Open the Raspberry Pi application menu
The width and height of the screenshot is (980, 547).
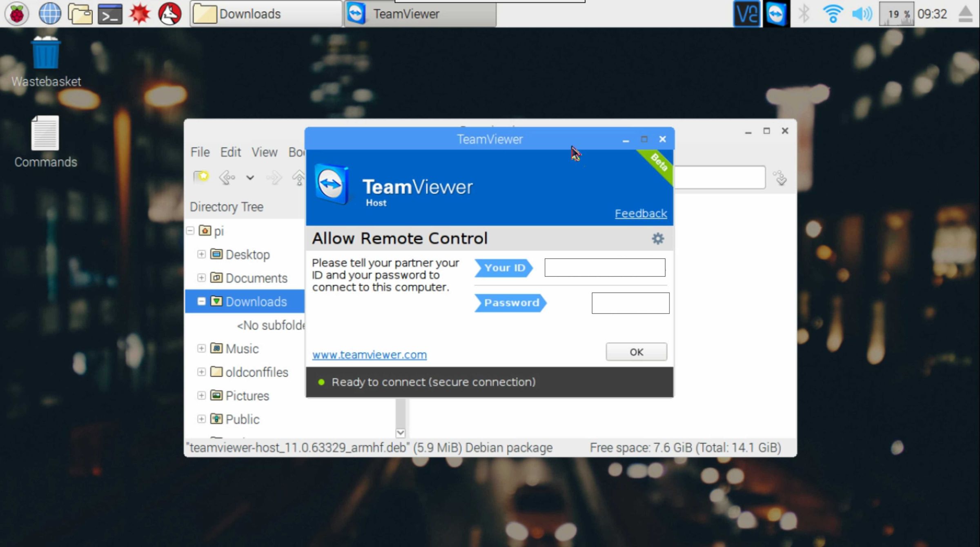(x=17, y=13)
